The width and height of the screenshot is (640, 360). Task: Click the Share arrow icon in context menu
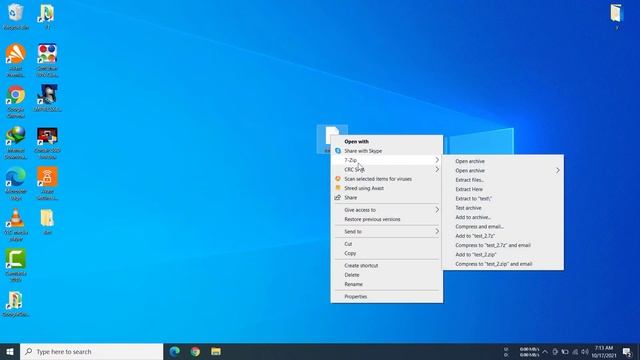[x=338, y=198]
